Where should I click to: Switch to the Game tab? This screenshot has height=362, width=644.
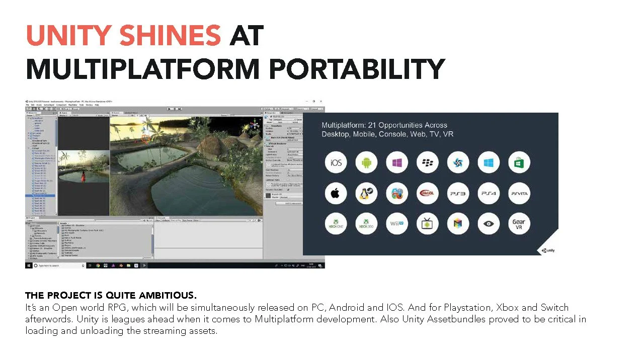(x=64, y=113)
